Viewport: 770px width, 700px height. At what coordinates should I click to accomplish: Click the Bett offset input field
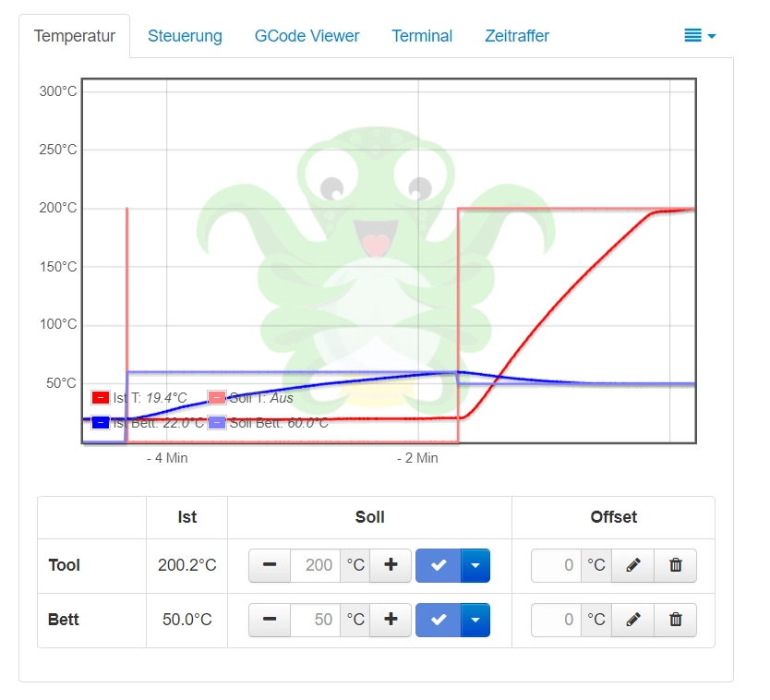coord(557,620)
